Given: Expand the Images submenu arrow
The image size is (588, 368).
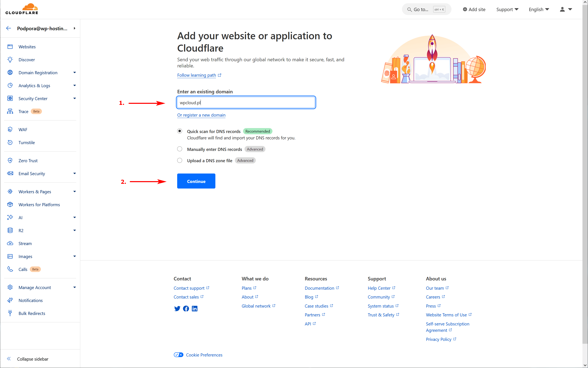Looking at the screenshot, I should pyautogui.click(x=75, y=256).
